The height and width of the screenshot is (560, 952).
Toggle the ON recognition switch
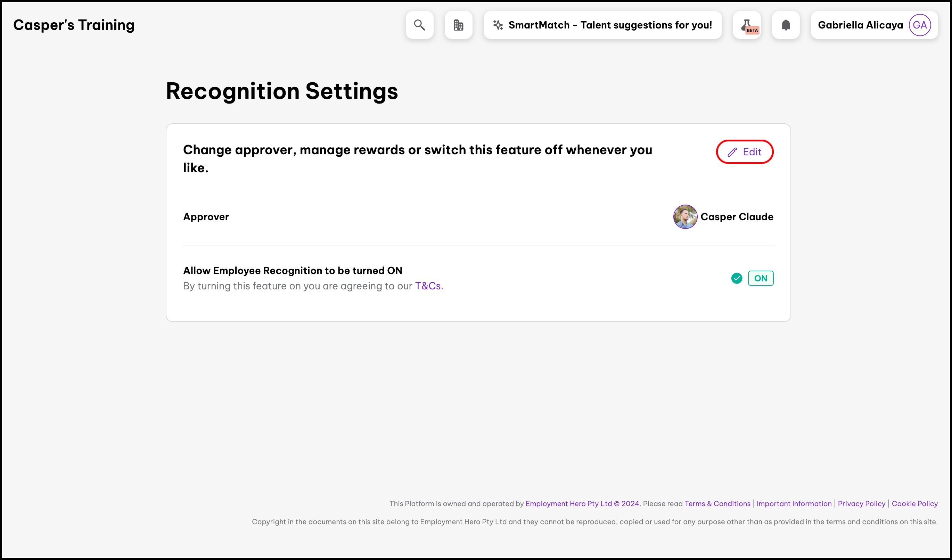(x=761, y=278)
